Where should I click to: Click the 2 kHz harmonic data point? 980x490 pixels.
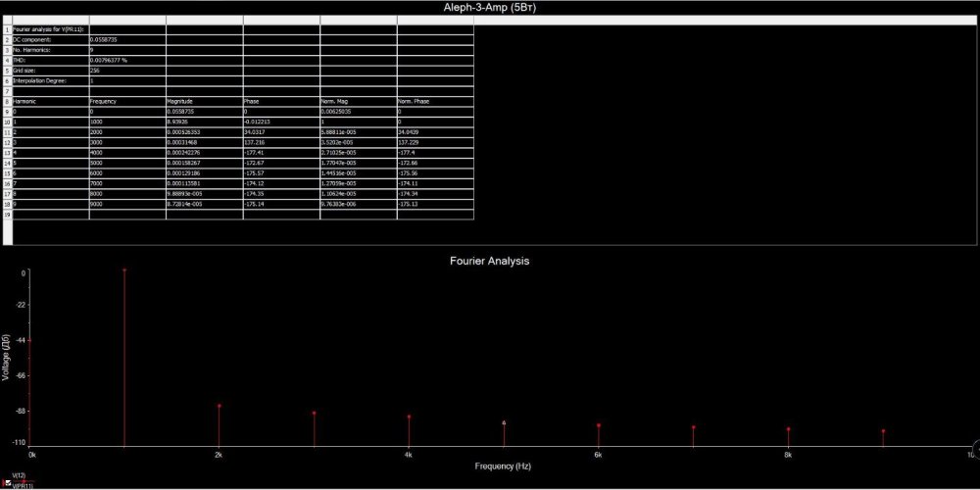coord(220,406)
